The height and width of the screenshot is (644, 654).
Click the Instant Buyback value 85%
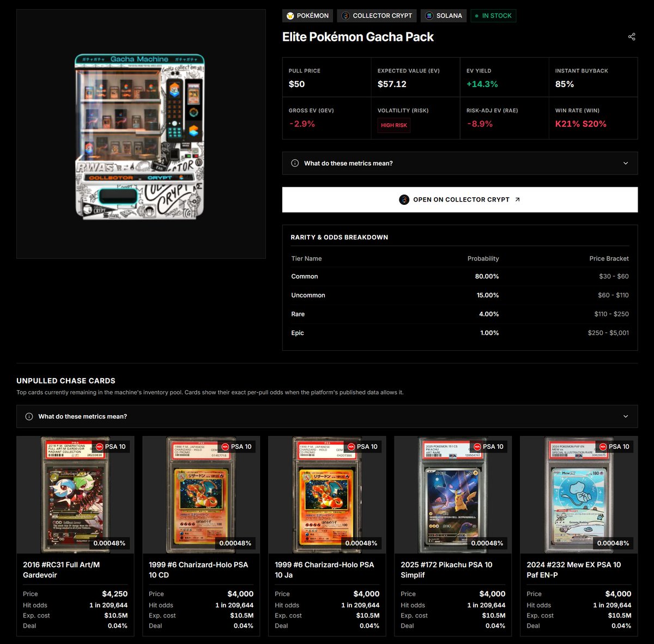point(565,84)
